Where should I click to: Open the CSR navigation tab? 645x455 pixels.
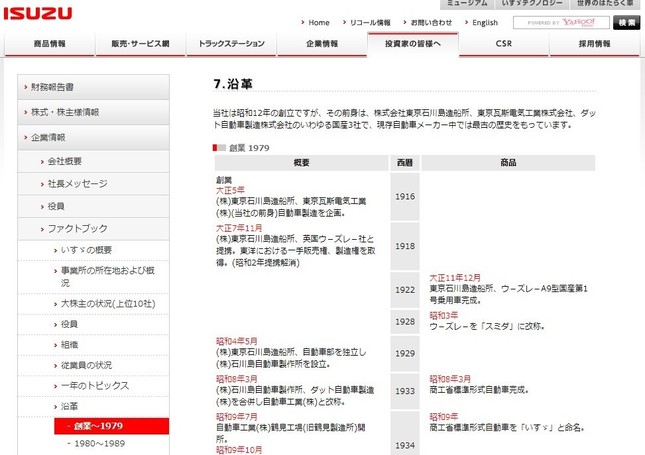(504, 44)
